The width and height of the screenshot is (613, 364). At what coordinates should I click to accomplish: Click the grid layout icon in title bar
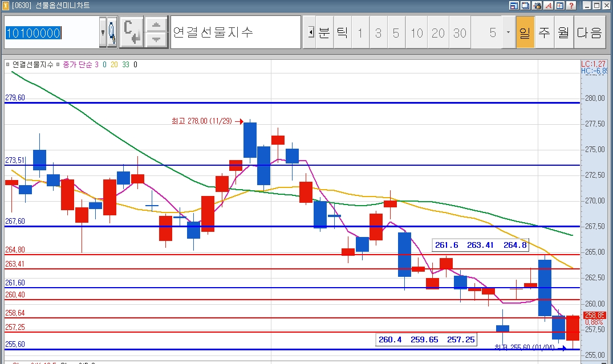click(559, 6)
